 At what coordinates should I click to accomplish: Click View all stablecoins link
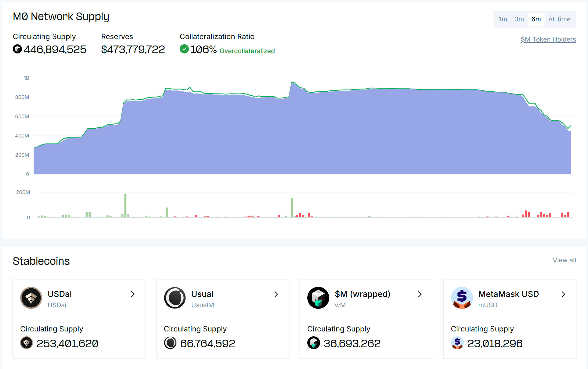tap(564, 260)
